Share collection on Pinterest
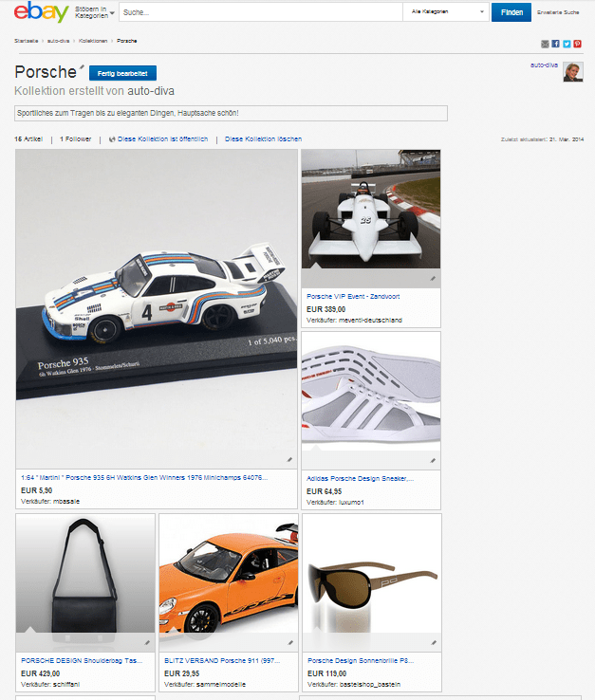Viewport: 595px width, 700px height. pos(578,44)
